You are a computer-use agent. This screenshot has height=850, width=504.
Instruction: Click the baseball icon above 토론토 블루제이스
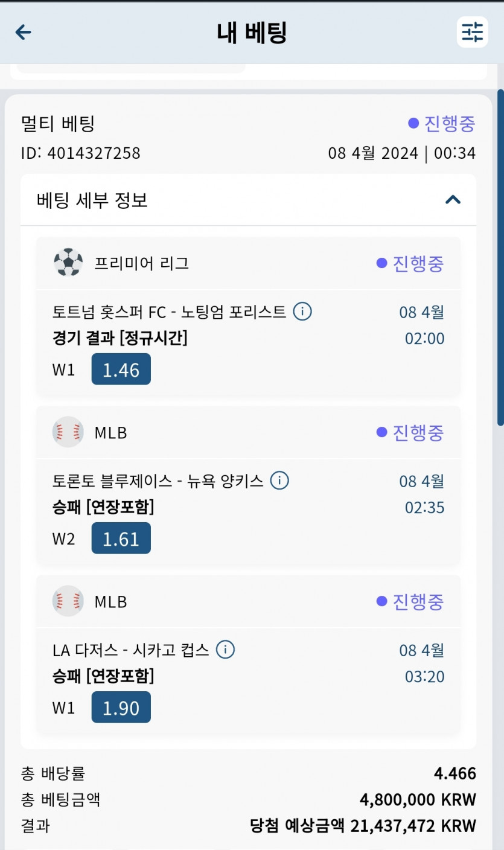68,432
